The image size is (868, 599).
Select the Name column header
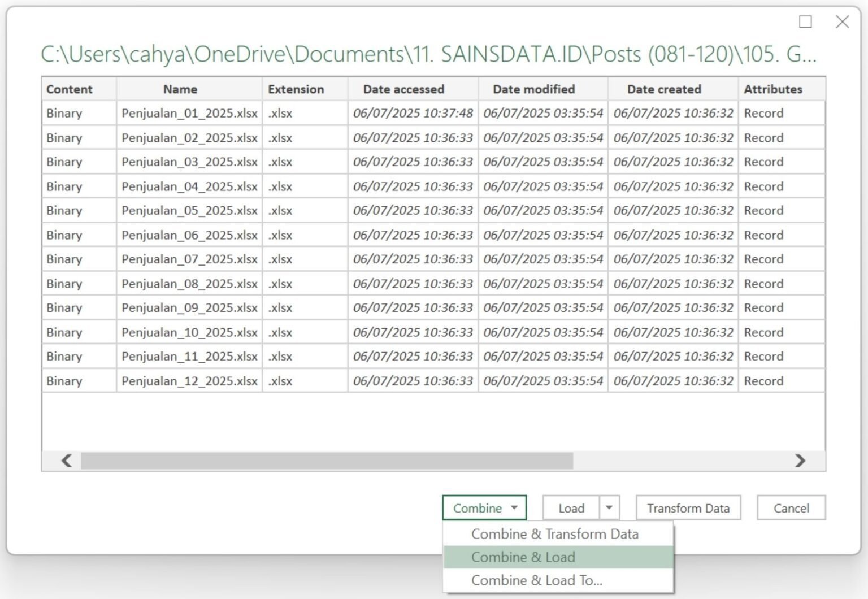click(180, 89)
